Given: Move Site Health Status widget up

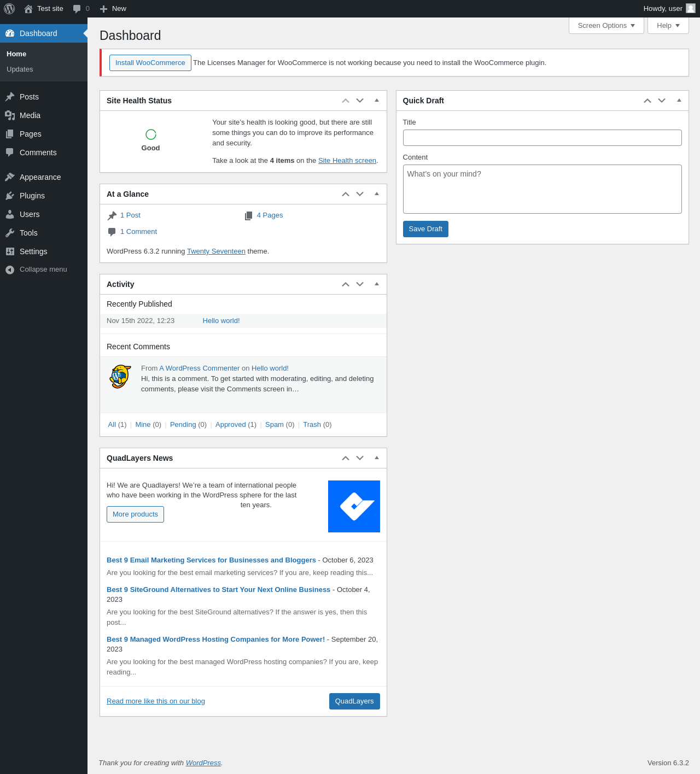Looking at the screenshot, I should (346, 101).
